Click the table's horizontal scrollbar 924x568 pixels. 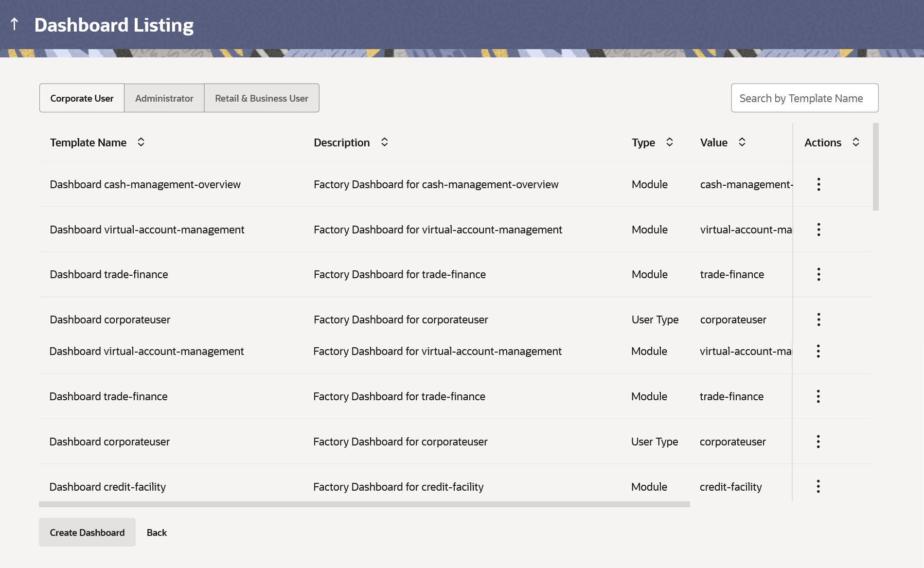[364, 504]
